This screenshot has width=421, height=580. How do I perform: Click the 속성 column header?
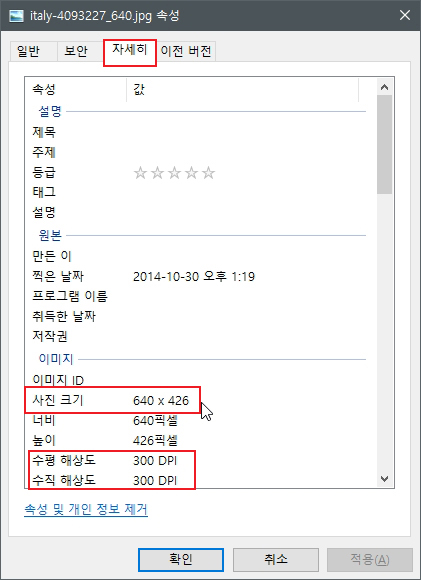(x=76, y=89)
